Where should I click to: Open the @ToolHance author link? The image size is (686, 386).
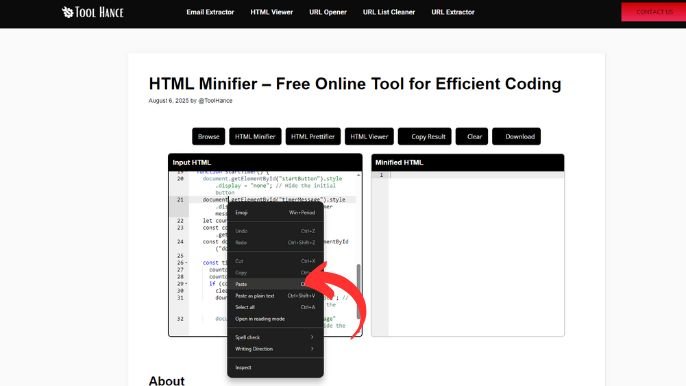[215, 101]
